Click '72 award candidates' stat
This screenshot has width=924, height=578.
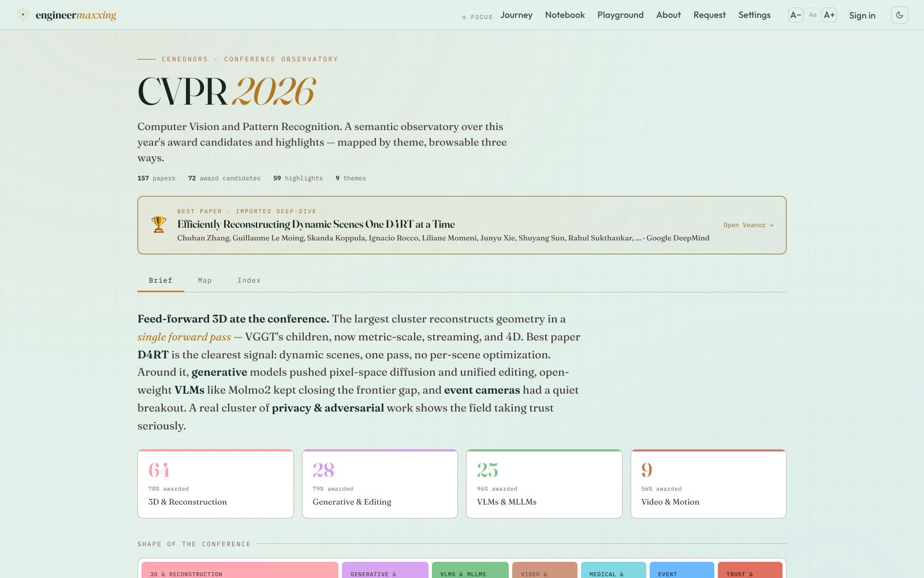point(224,178)
